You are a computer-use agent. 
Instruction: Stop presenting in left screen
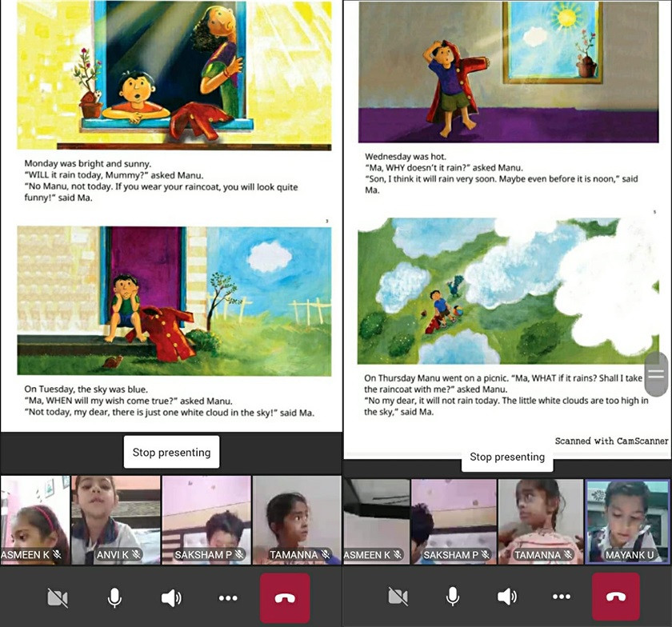coord(171,452)
